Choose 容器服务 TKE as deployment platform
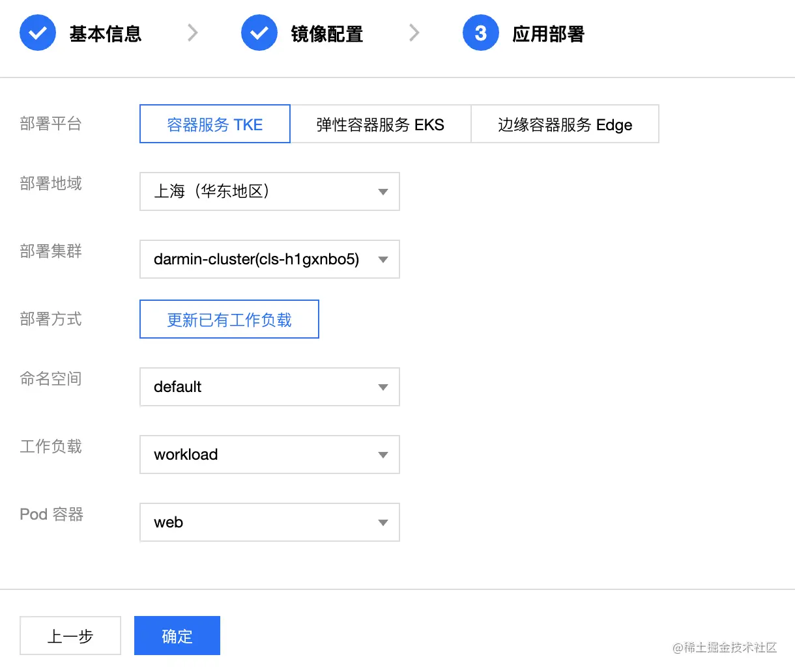Image resolution: width=795 pixels, height=672 pixels. tap(215, 124)
